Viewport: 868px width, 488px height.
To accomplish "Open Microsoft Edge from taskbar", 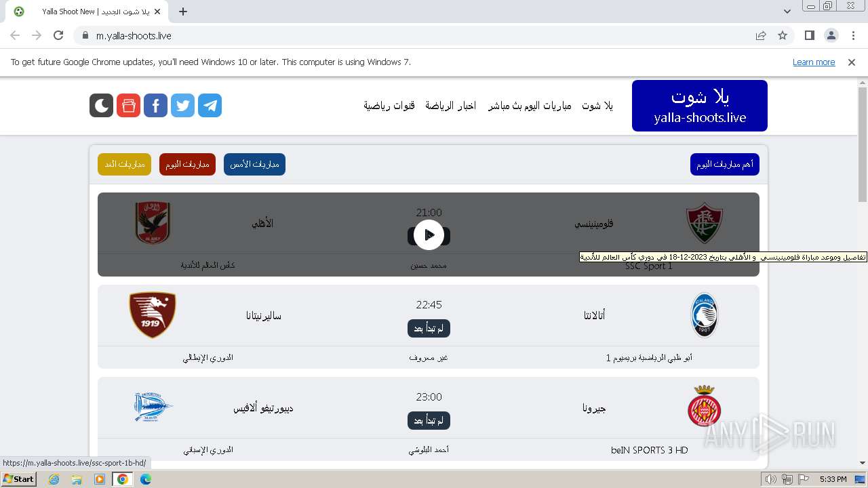I will point(146,479).
